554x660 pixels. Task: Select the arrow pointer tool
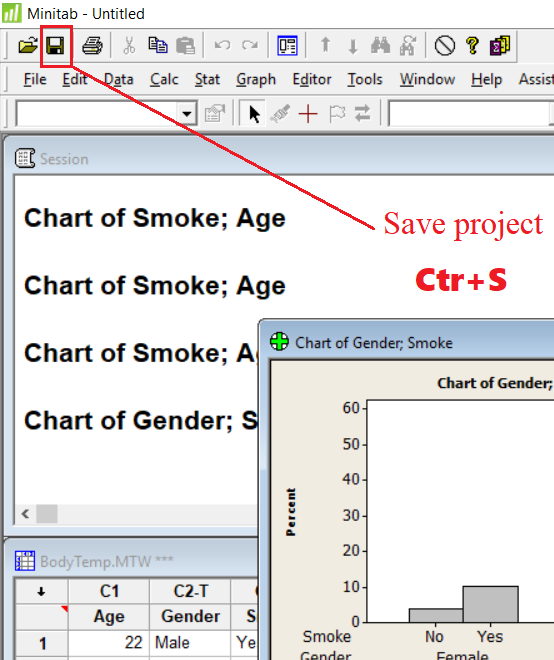(254, 114)
